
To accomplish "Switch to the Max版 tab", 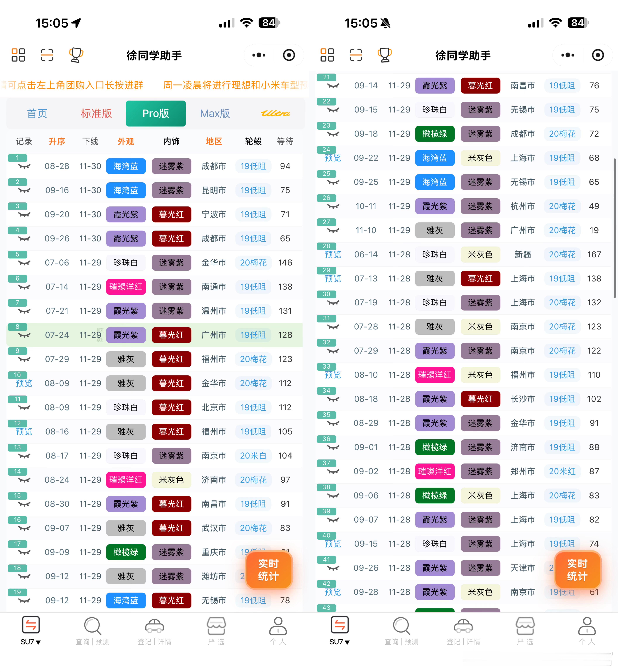I will 215,113.
